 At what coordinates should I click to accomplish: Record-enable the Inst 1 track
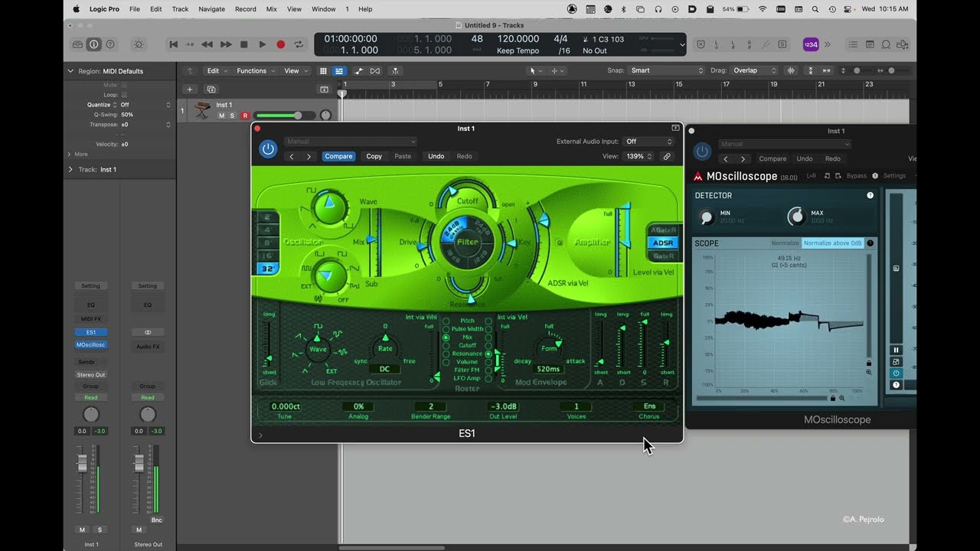pyautogui.click(x=245, y=116)
